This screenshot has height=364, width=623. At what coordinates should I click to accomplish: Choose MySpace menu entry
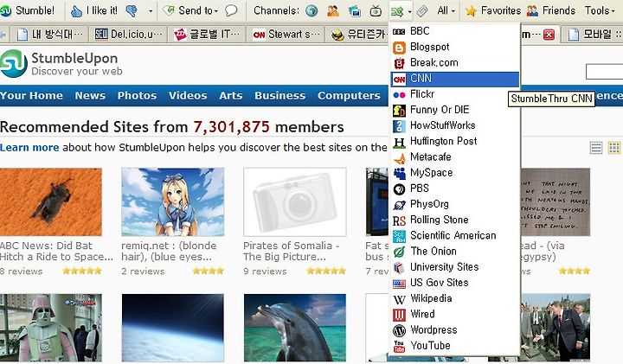click(x=455, y=173)
